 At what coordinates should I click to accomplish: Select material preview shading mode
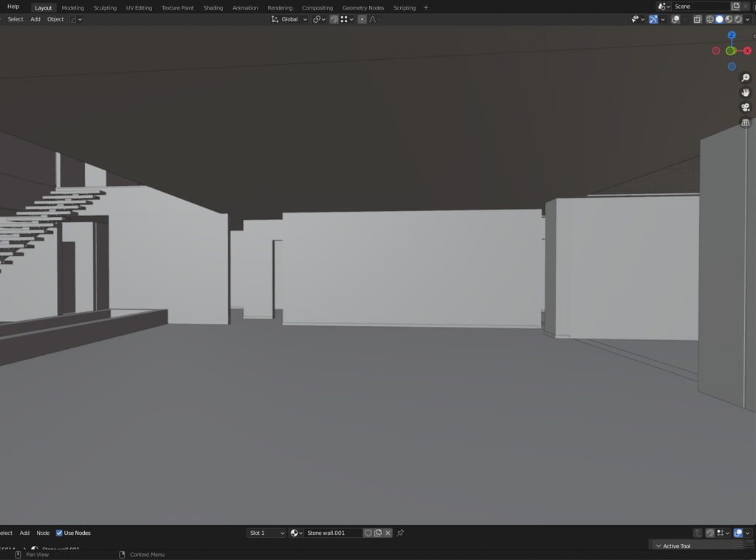tap(729, 19)
